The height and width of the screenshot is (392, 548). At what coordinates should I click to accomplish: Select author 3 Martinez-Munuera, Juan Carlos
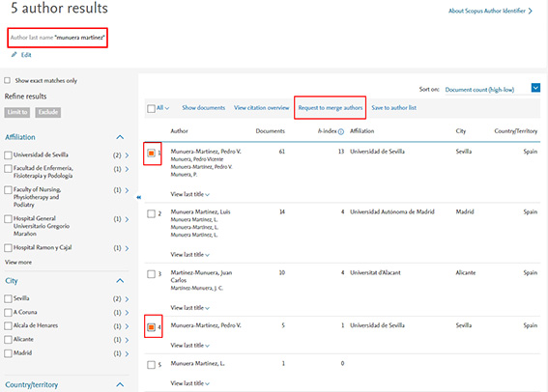point(151,274)
